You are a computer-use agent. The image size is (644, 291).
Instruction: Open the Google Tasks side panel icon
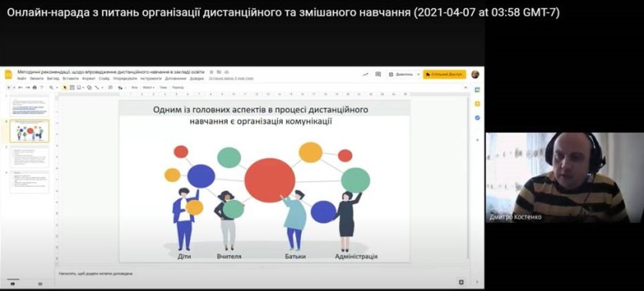point(478,118)
